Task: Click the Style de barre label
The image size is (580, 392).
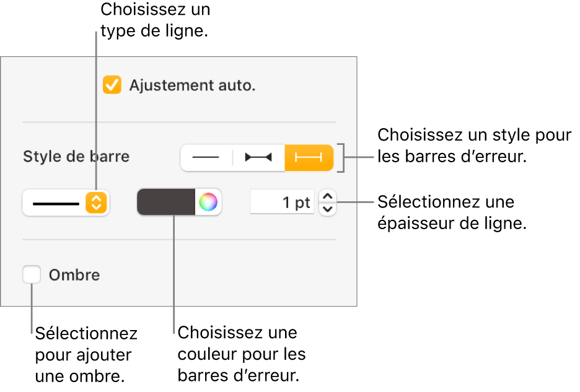Action: click(x=76, y=157)
